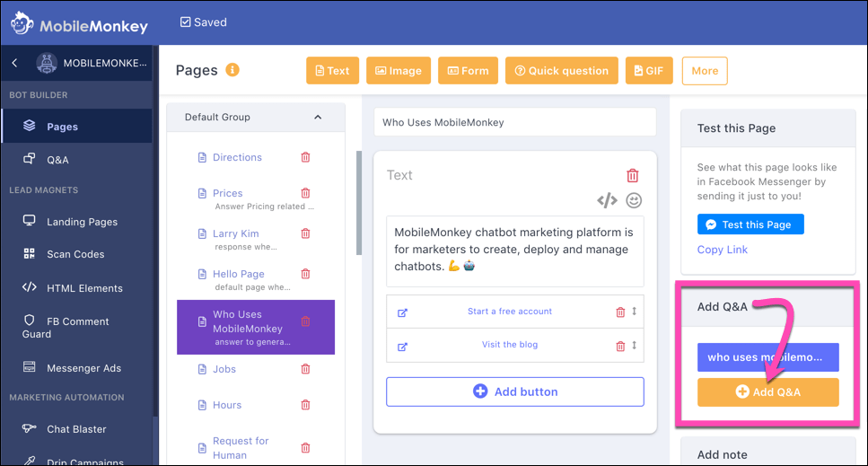Open the Request for Human page
The height and width of the screenshot is (466, 868).
coord(241,448)
